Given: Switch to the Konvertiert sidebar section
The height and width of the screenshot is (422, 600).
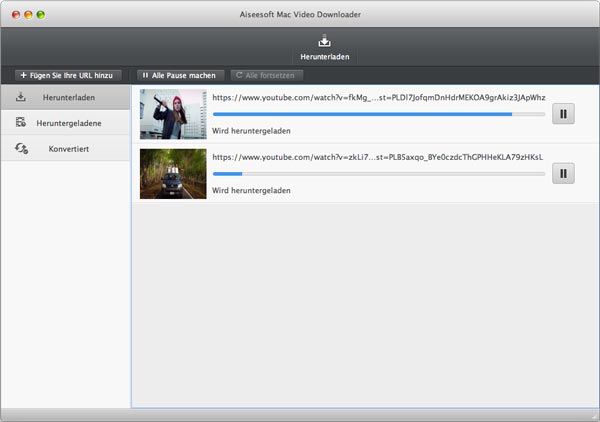Looking at the screenshot, I should (65, 148).
